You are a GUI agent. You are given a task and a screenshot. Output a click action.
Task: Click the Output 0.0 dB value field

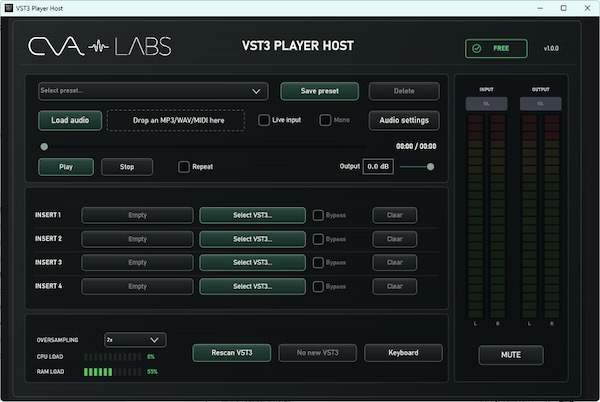pos(378,166)
